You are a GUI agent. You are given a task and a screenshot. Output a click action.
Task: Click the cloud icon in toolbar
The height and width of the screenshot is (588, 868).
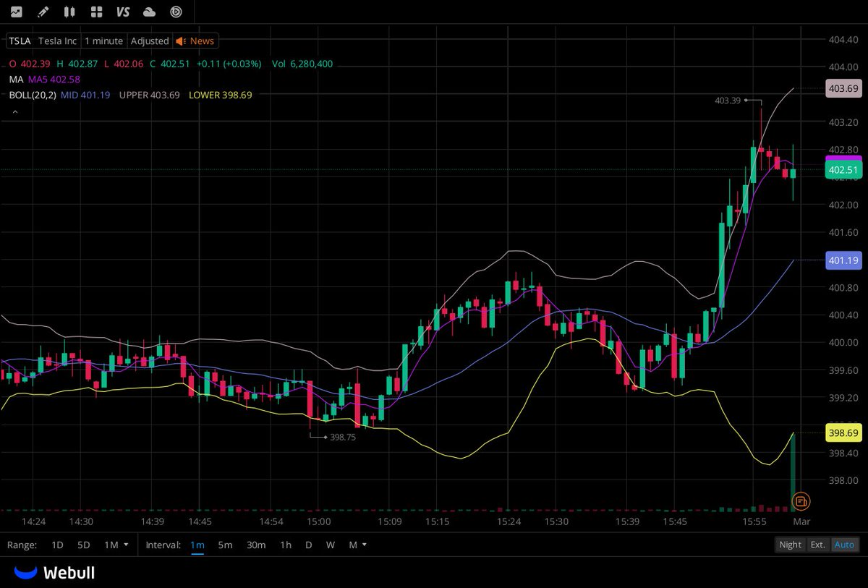(x=150, y=12)
